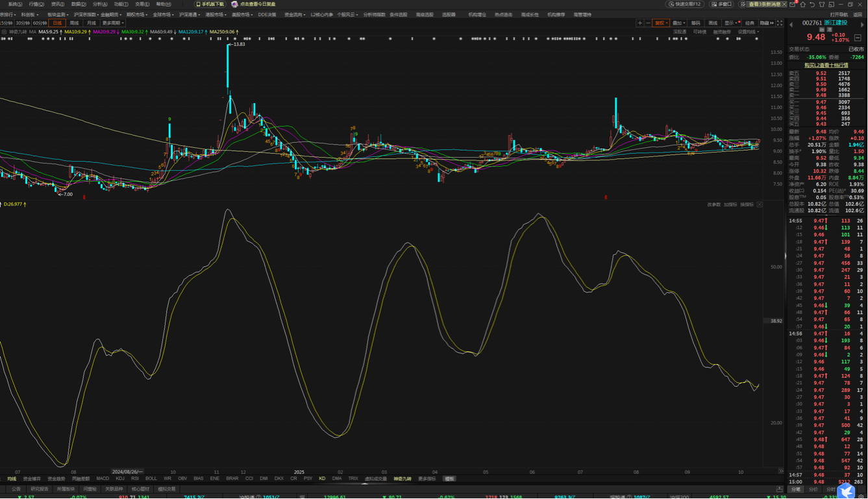Image resolution: width=868 pixels, height=499 pixels.
Task: Switch chart to 周线 weekly period
Action: (x=74, y=23)
